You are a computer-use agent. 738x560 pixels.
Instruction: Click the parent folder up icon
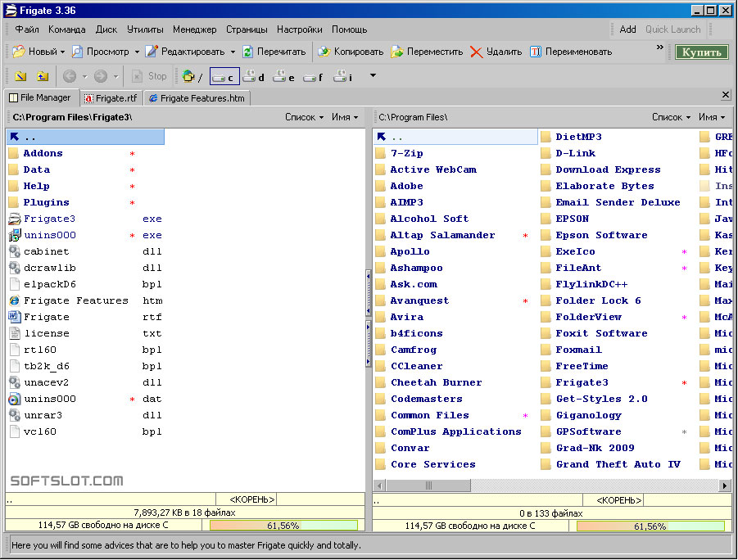tap(43, 76)
